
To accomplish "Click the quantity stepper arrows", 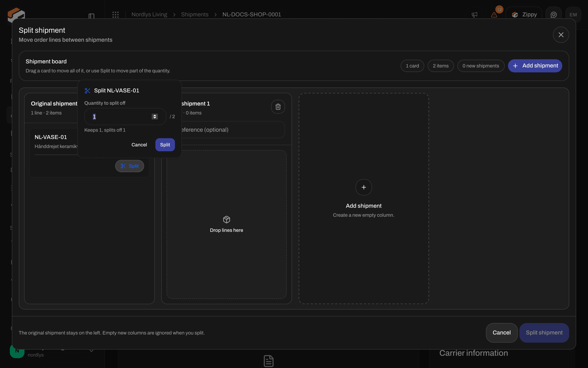I will pyautogui.click(x=155, y=117).
